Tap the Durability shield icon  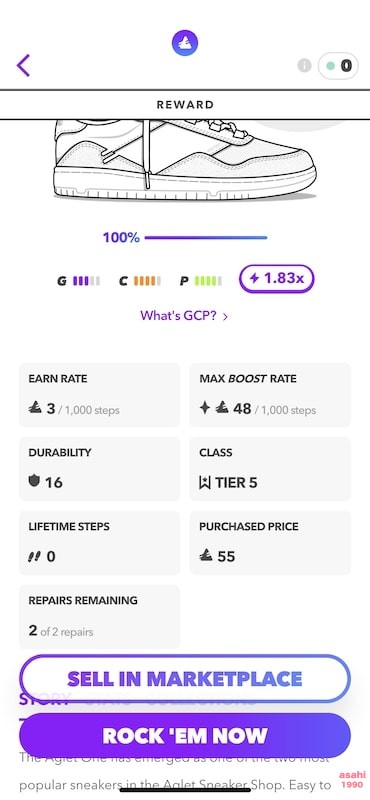coord(34,481)
